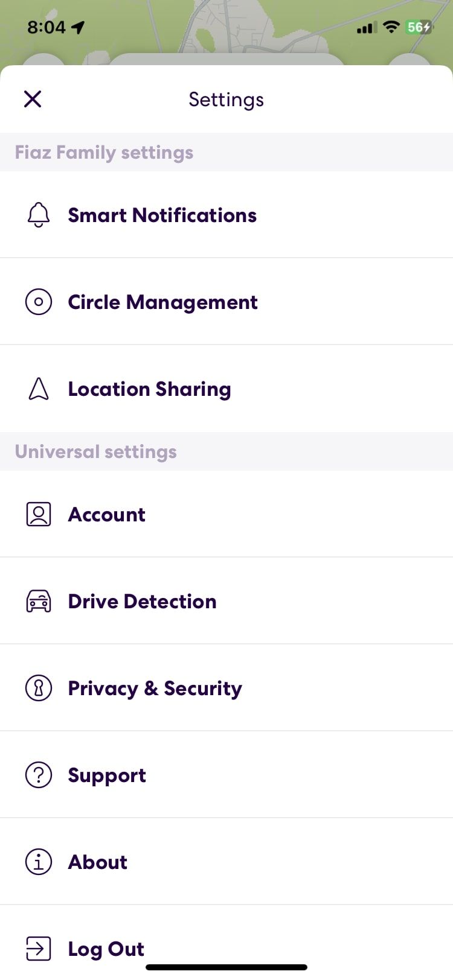Tap the location arrow next to the clock
The image size is (453, 980).
77,27
